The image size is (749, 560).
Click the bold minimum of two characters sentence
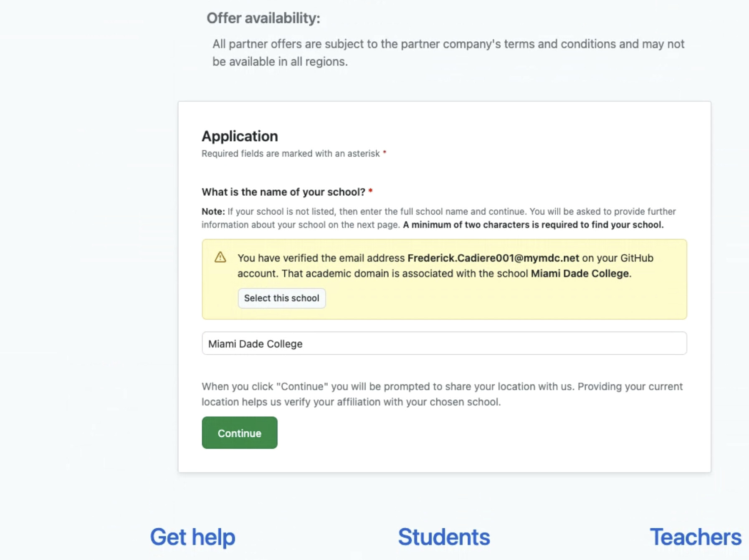click(533, 225)
